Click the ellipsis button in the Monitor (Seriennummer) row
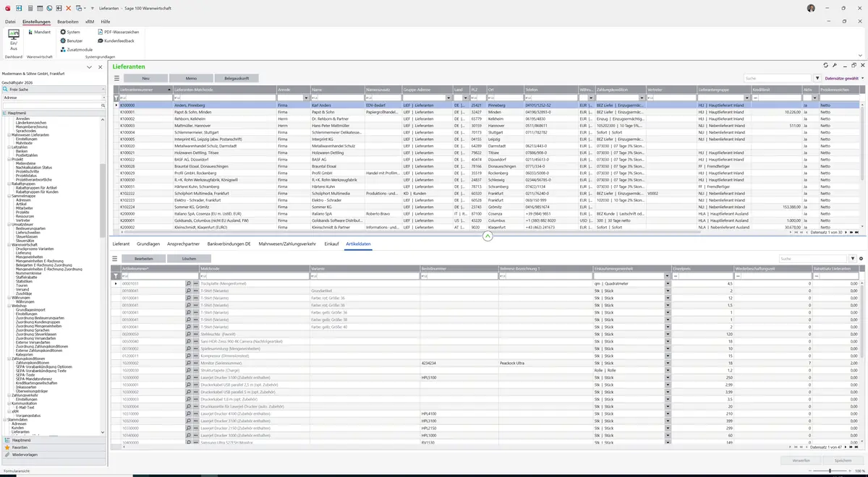This screenshot has height=477, width=868. [x=196, y=363]
